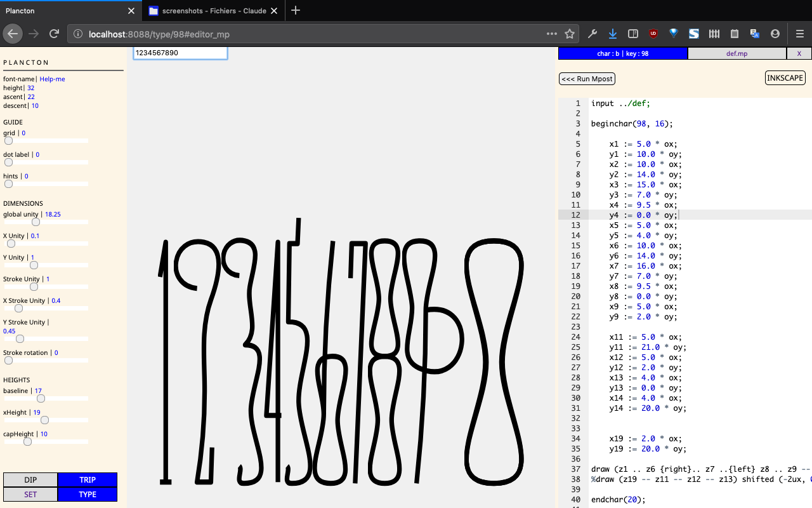
Task: Select the DIP mode button
Action: pos(30,480)
